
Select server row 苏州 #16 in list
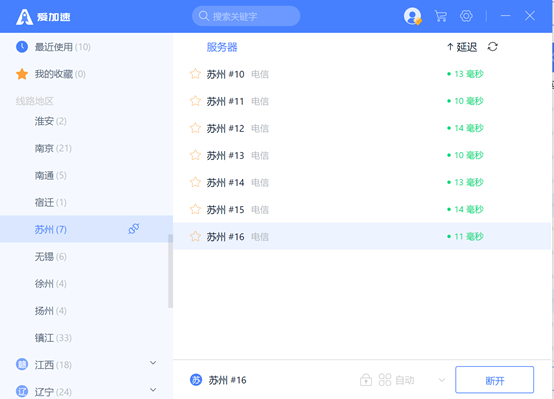362,236
